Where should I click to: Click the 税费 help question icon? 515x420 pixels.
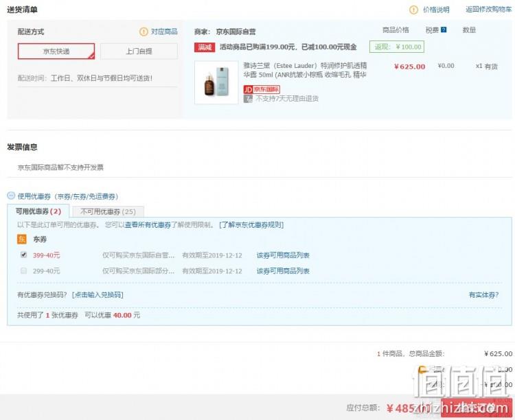(x=444, y=30)
